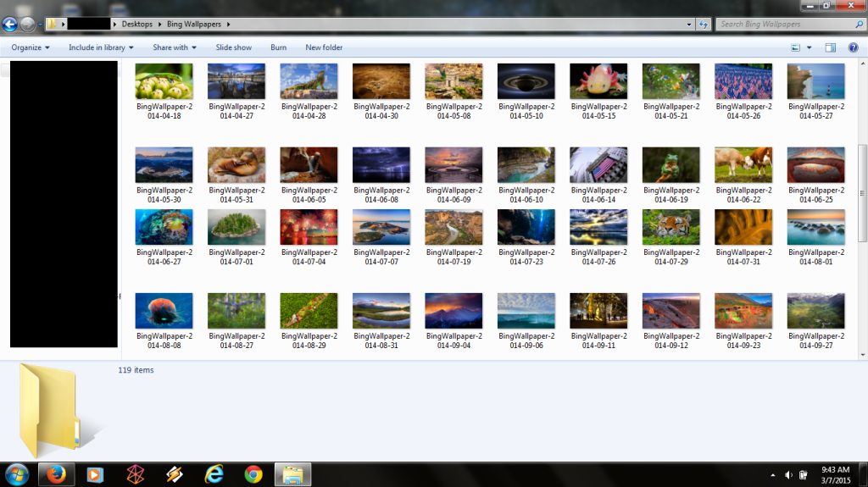Click the Change your view icon
Screen dimensions: 868x487
[795, 47]
